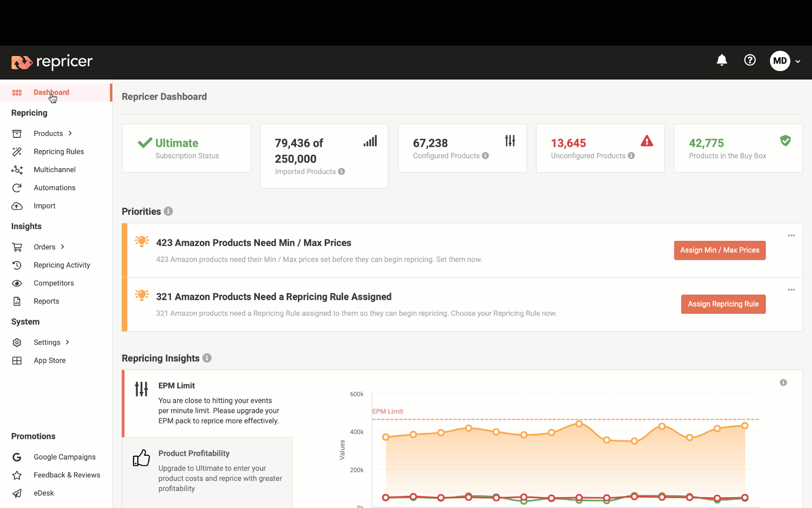Click the Automations refresh icon
Image resolution: width=812 pixels, height=508 pixels.
(17, 188)
